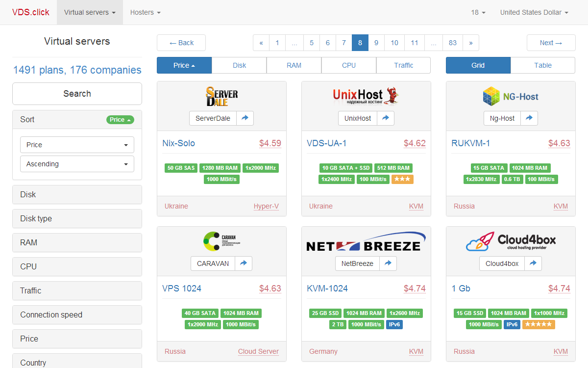Open the UnixHost logo image

point(366,96)
